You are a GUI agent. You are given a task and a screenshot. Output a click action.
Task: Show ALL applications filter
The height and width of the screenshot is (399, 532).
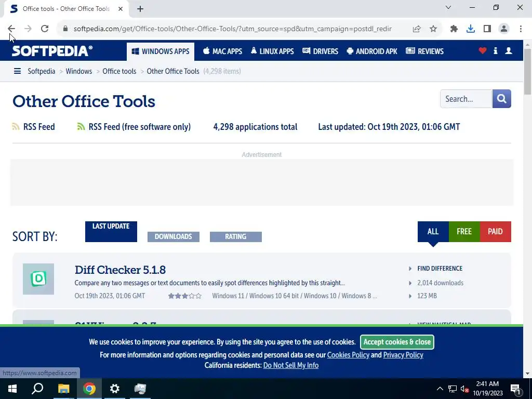tap(433, 232)
